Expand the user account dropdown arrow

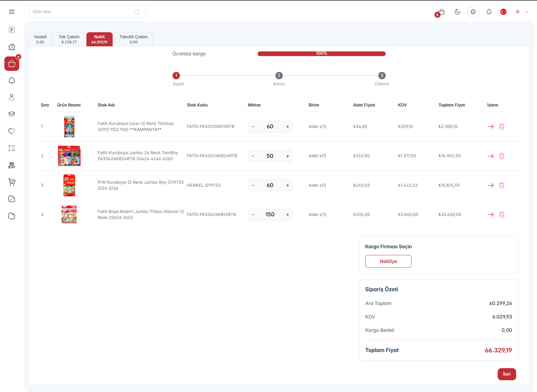point(527,12)
